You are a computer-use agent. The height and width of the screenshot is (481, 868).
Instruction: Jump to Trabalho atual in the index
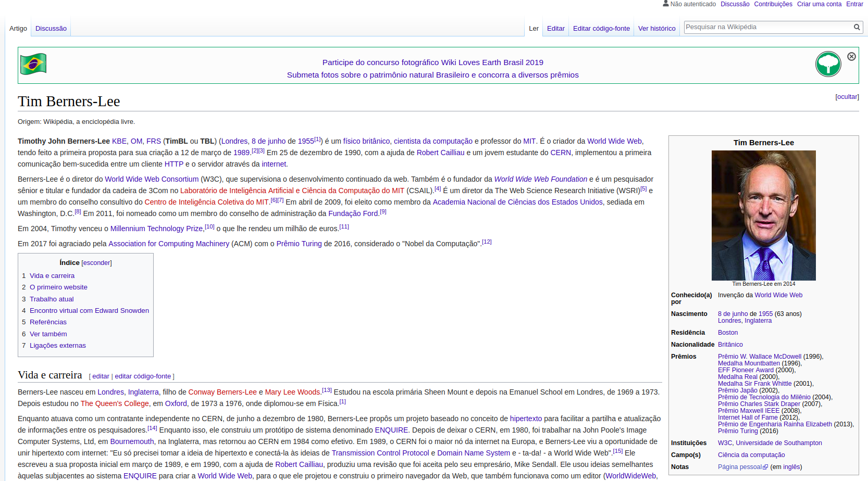52,299
